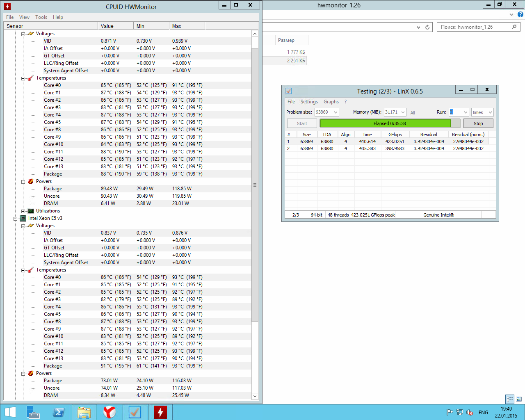
Task: Open File Explorer taskbar icon
Action: [84, 412]
